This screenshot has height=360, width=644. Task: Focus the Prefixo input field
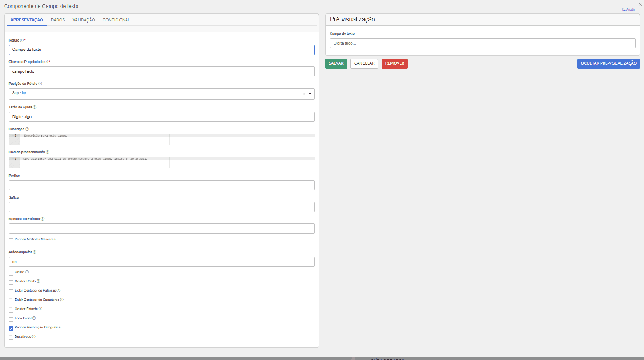(x=162, y=185)
